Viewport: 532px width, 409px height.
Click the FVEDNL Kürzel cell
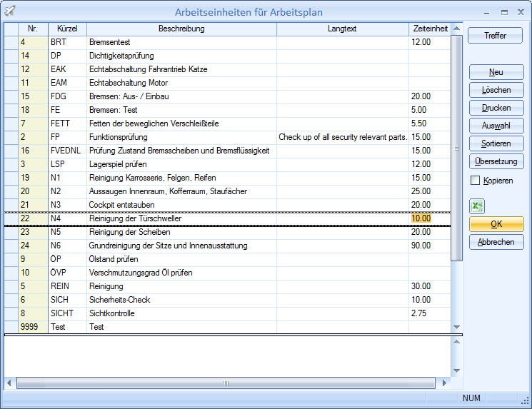tap(67, 151)
